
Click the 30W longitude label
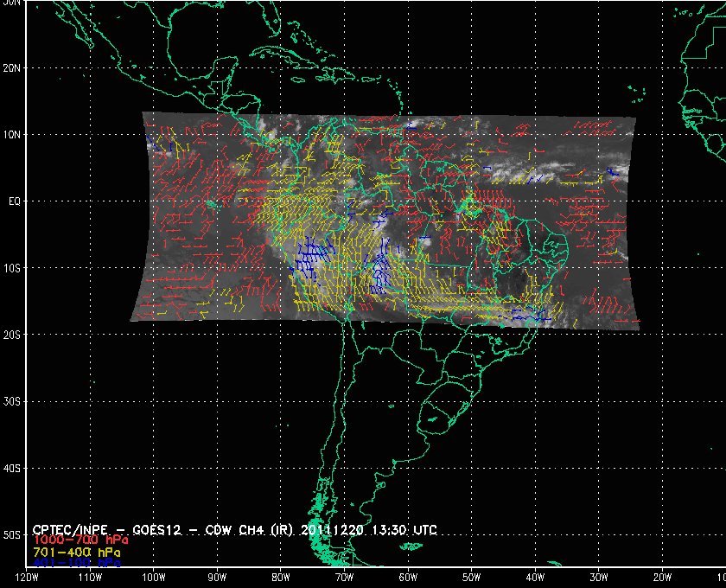[x=599, y=578]
